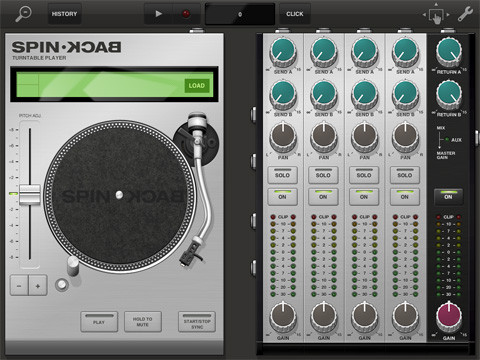
Task: Open the HISTORY panel
Action: (64, 14)
